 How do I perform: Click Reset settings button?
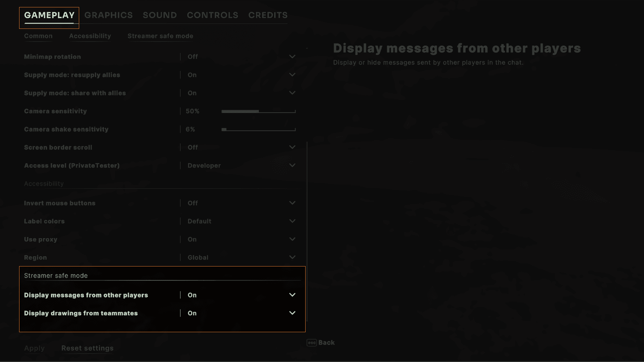pyautogui.click(x=87, y=348)
